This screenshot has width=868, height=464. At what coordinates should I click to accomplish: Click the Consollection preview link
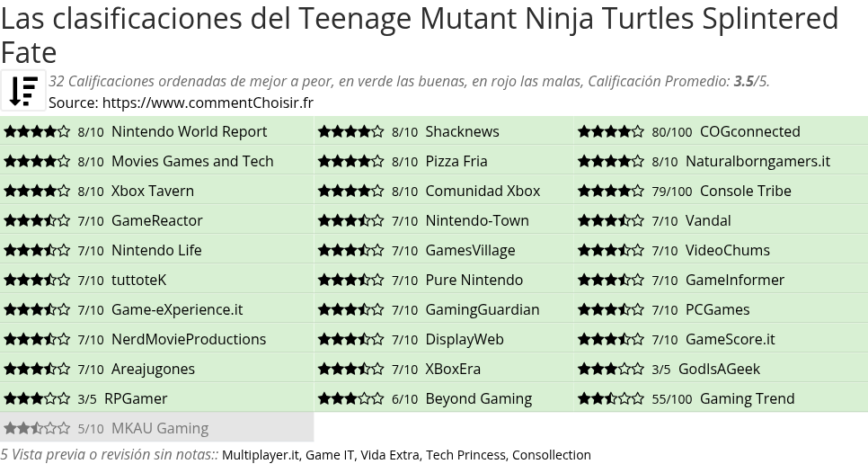[x=552, y=455]
